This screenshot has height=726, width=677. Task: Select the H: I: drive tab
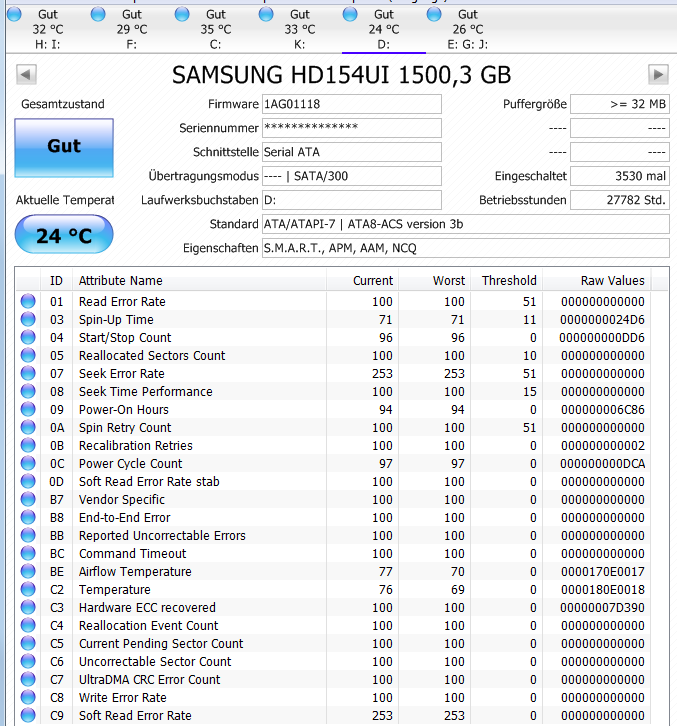pyautogui.click(x=48, y=29)
